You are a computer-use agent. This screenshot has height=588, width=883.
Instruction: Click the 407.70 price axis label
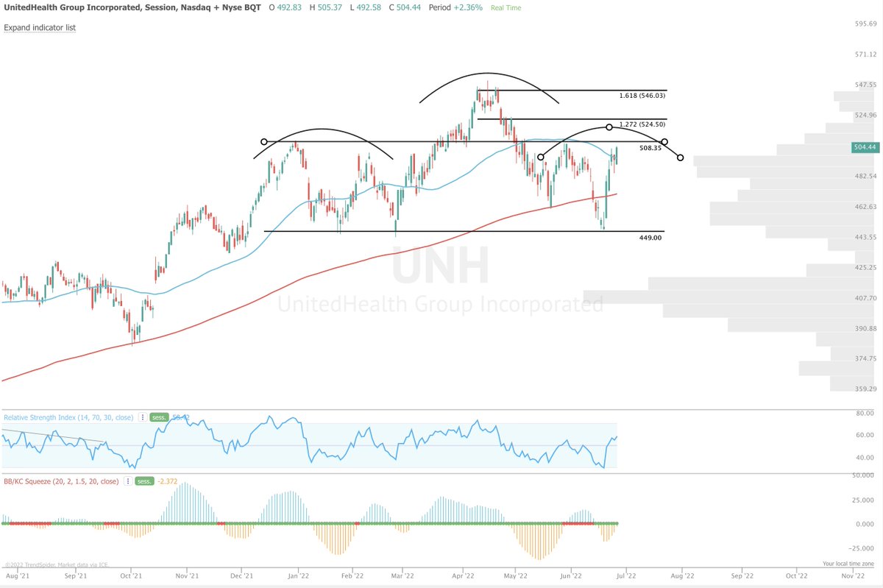865,298
